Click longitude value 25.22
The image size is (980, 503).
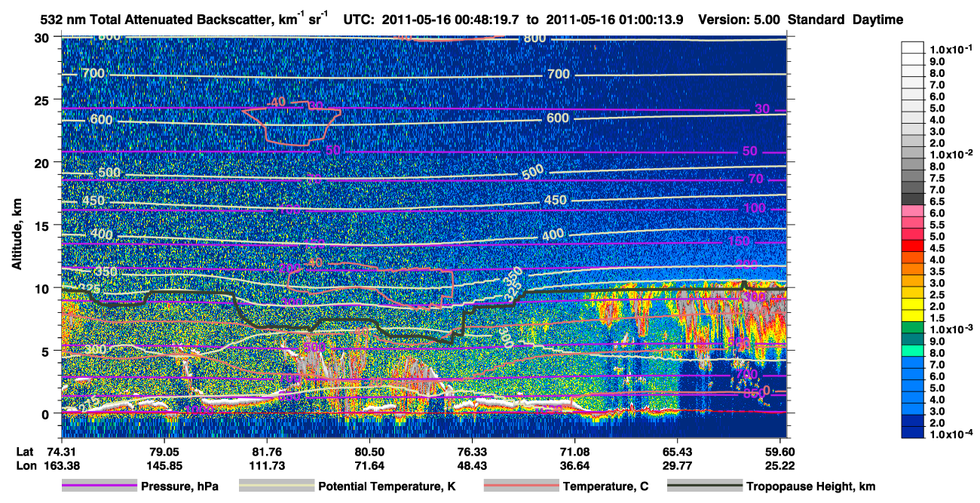point(779,465)
